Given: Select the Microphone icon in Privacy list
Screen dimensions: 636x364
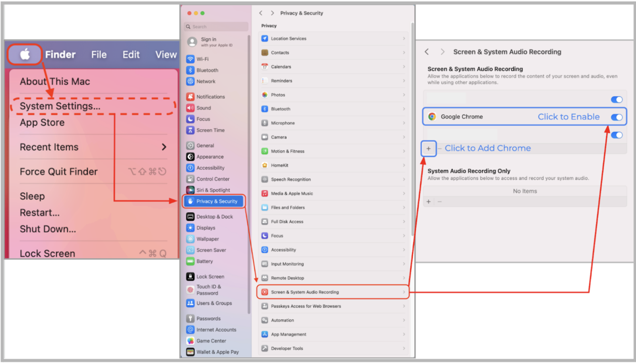Looking at the screenshot, I should [265, 123].
